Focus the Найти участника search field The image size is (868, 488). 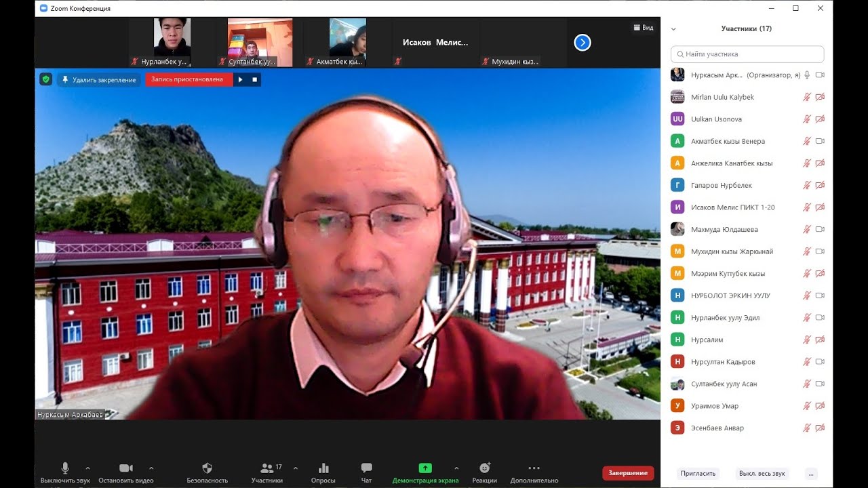point(747,54)
